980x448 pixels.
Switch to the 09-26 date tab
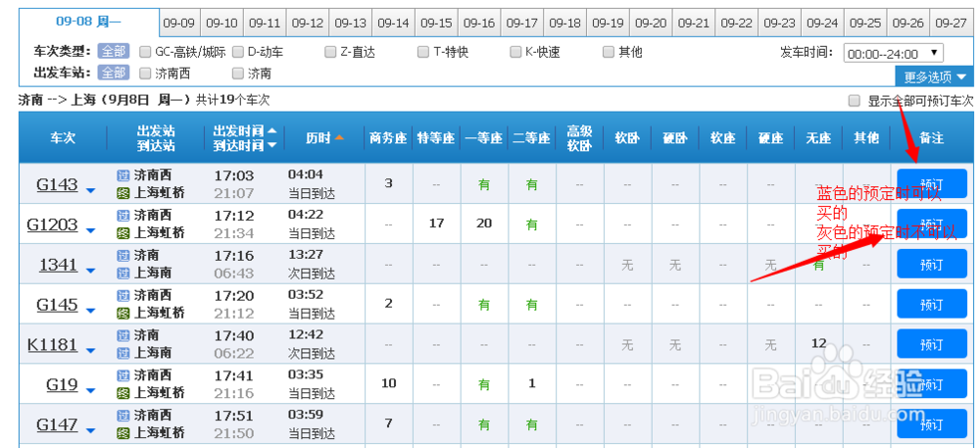tap(908, 24)
